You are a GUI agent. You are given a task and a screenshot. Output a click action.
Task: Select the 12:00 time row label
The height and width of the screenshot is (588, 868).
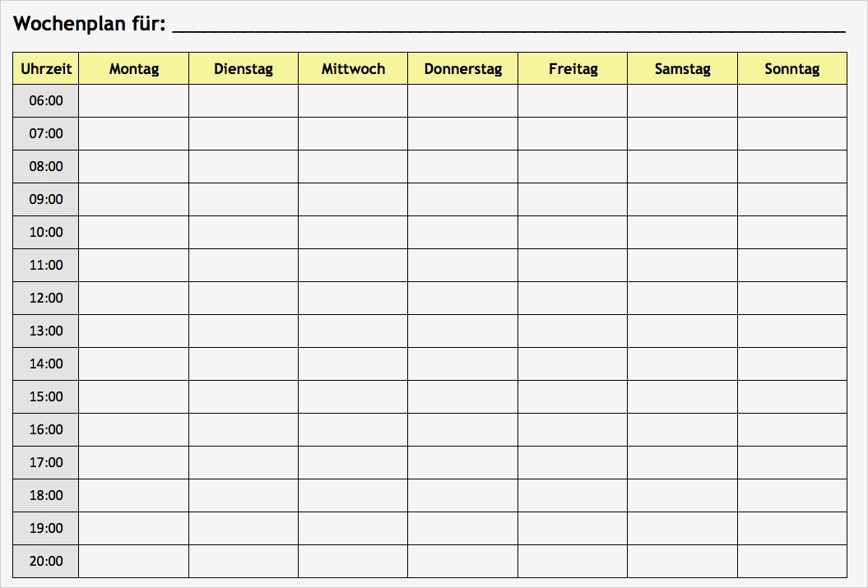[46, 299]
